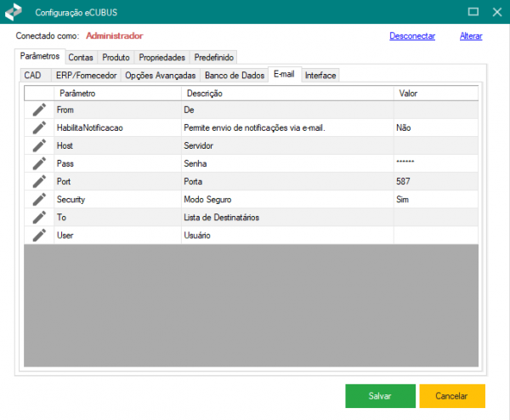Select the 'Servidor' description cell
Image resolution: width=510 pixels, height=420 pixels.
click(x=287, y=145)
